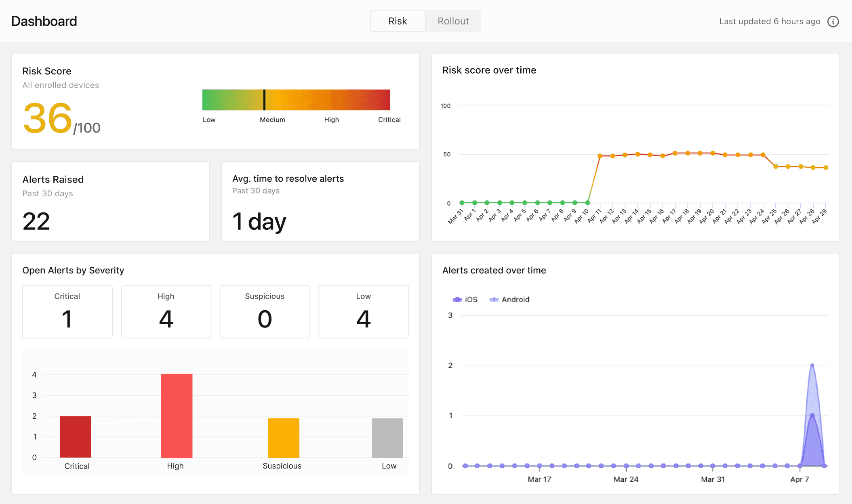The width and height of the screenshot is (852, 504).
Task: Click the 'All enrolled devices' subtitle
Action: pyautogui.click(x=61, y=85)
